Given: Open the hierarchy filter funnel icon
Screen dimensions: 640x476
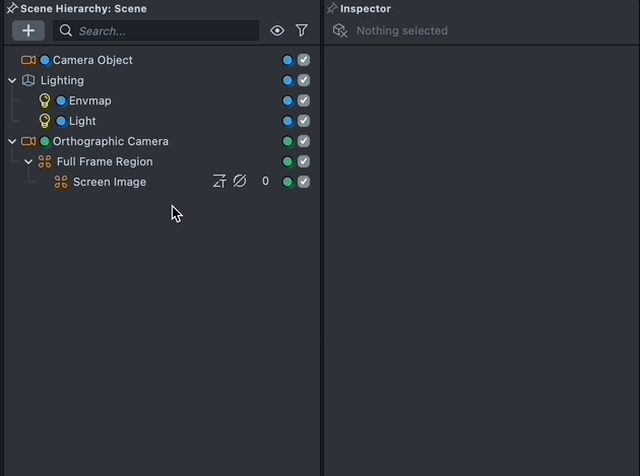Looking at the screenshot, I should click(301, 31).
